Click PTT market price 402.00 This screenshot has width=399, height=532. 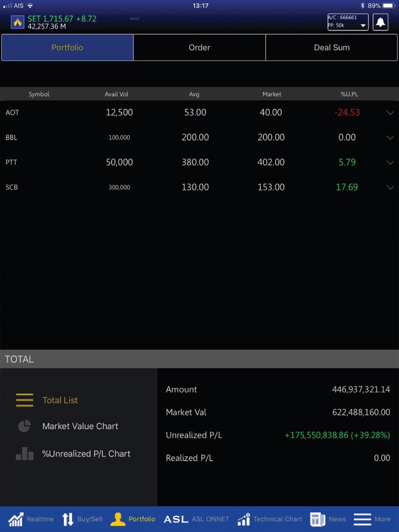(x=271, y=162)
